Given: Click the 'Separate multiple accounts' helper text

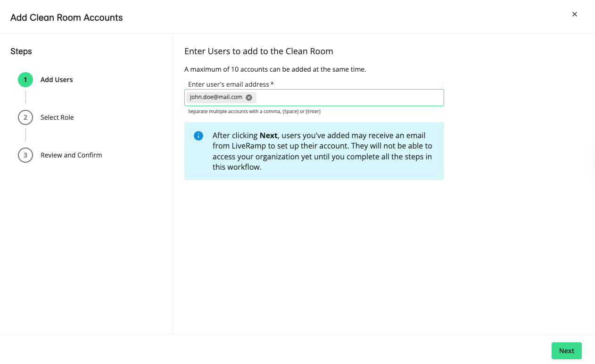Looking at the screenshot, I should tap(254, 112).
